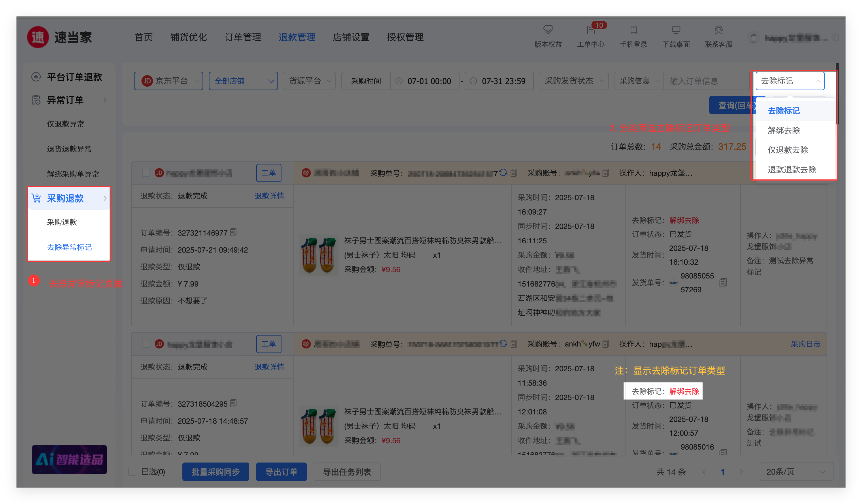This screenshot has height=504, width=862.
Task: Open 工单中心 ticket center icon
Action: click(590, 30)
